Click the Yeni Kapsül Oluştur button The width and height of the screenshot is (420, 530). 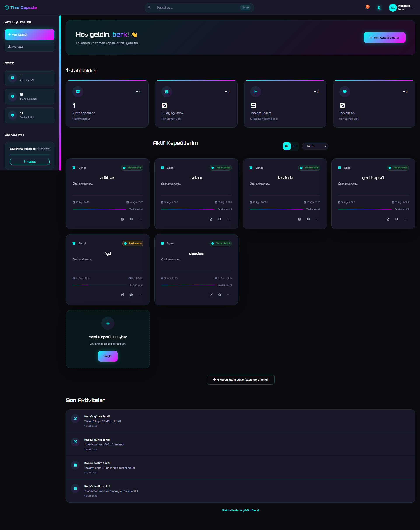click(384, 37)
